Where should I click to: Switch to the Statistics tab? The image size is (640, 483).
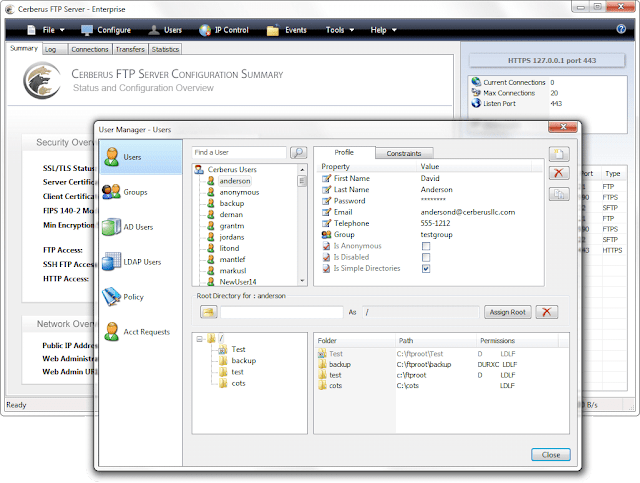click(x=165, y=49)
